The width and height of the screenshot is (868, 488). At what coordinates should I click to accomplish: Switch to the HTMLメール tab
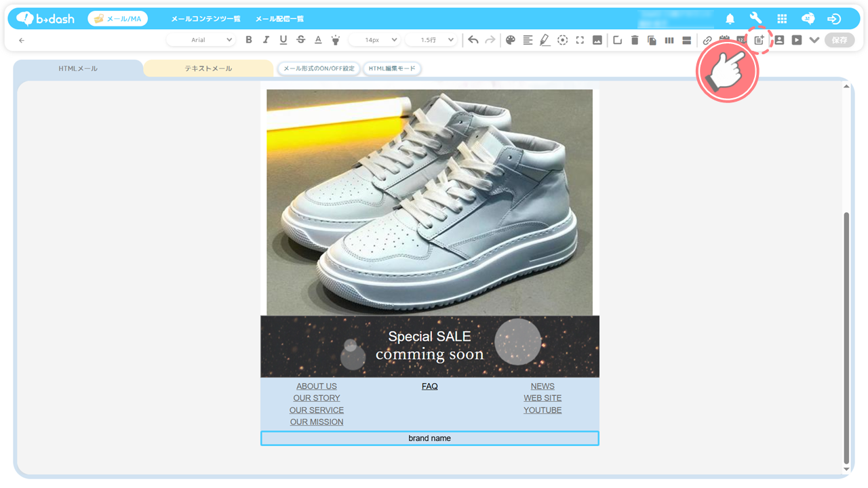[78, 68]
